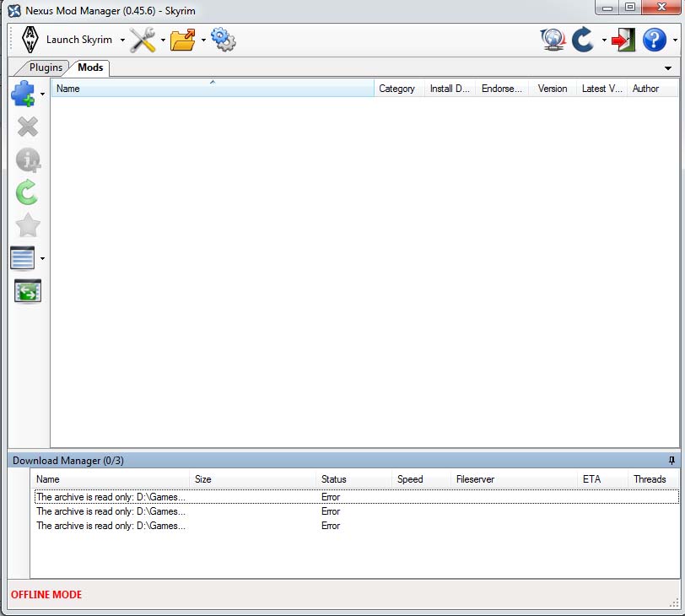Open the folder with arrow icon
Image resolution: width=685 pixels, height=616 pixels.
pyautogui.click(x=182, y=40)
